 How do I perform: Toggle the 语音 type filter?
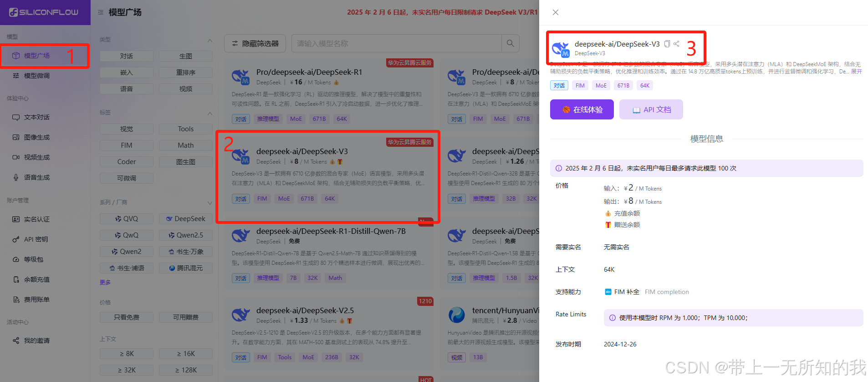(x=127, y=89)
